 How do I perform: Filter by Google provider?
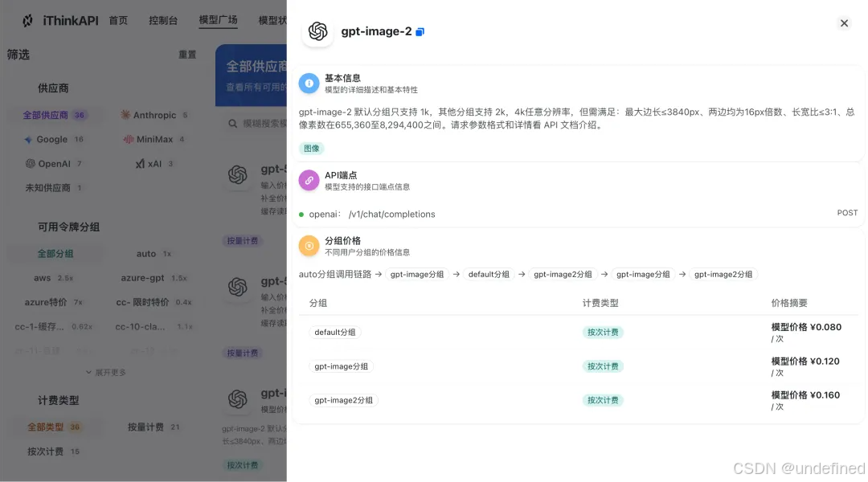tap(54, 140)
